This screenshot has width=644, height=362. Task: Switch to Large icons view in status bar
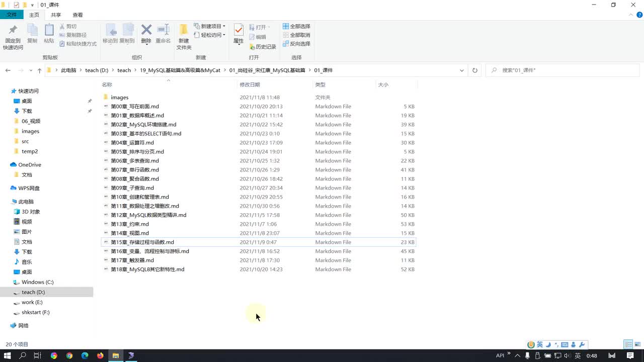click(637, 344)
